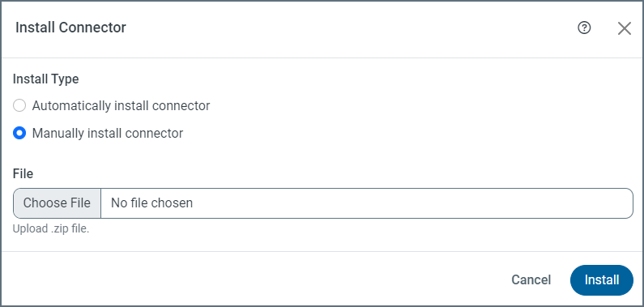Browse for a connector zip file
Viewport: 644px width, 307px height.
[57, 203]
